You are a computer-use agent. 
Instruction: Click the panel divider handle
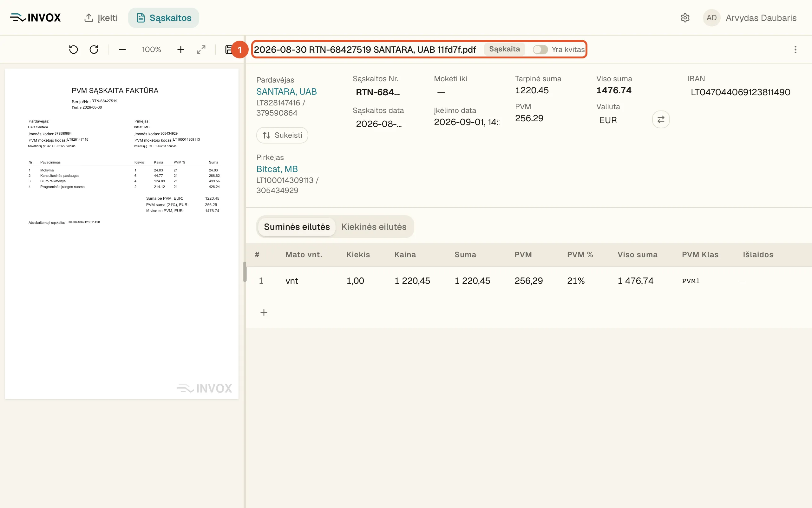245,272
